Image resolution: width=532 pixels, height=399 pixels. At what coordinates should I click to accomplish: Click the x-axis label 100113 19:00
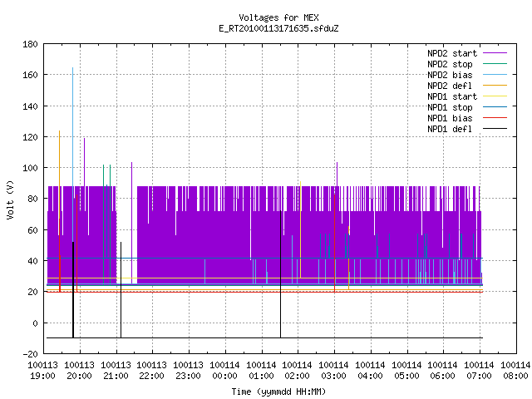click(x=42, y=371)
